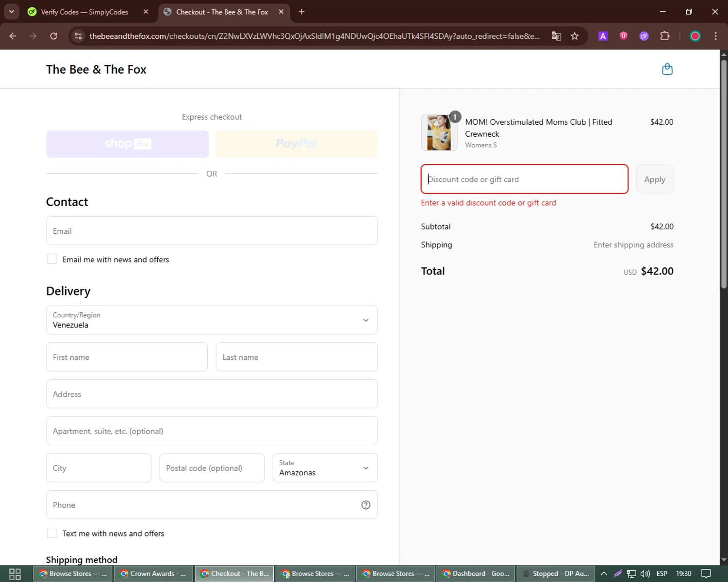Open the Chrome profile avatar

[x=695, y=36]
